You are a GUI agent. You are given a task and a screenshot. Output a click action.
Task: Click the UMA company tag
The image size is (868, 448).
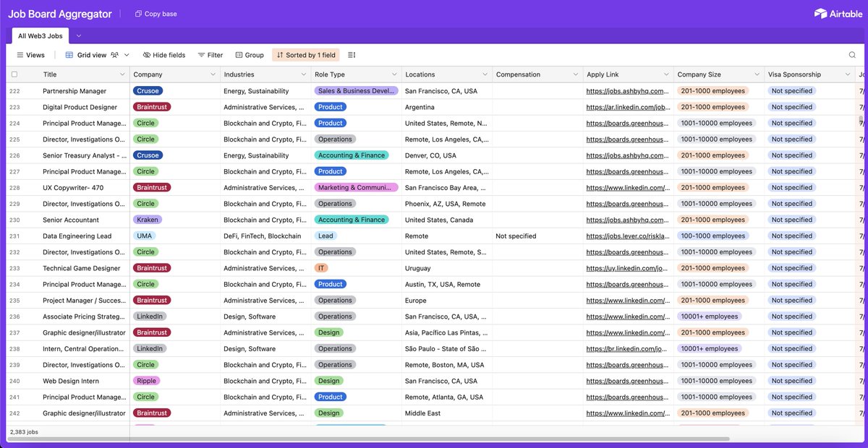144,236
